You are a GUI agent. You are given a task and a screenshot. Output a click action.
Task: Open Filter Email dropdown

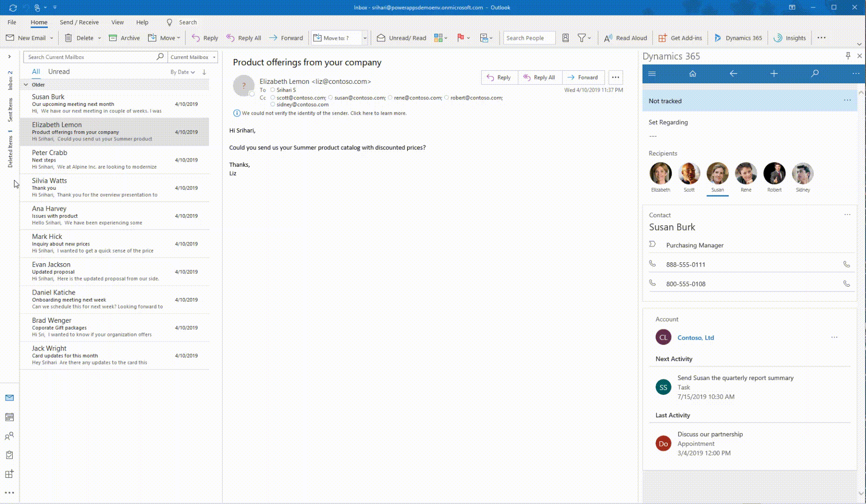tap(584, 38)
